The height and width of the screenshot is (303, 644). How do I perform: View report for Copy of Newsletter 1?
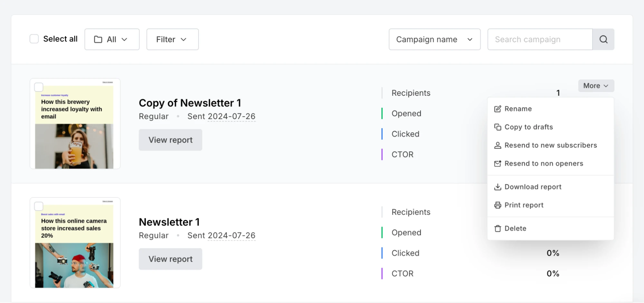click(x=170, y=140)
